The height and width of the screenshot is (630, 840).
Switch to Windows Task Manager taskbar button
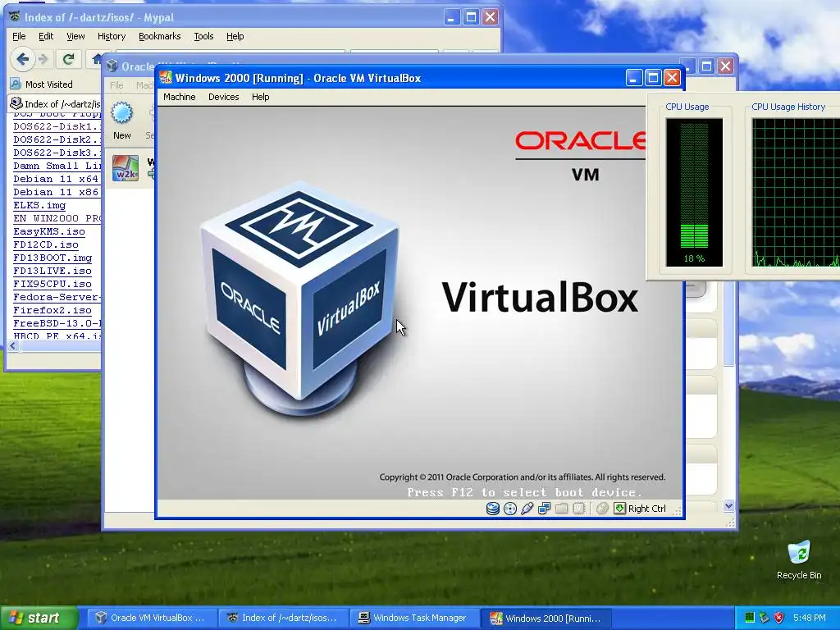pyautogui.click(x=413, y=618)
